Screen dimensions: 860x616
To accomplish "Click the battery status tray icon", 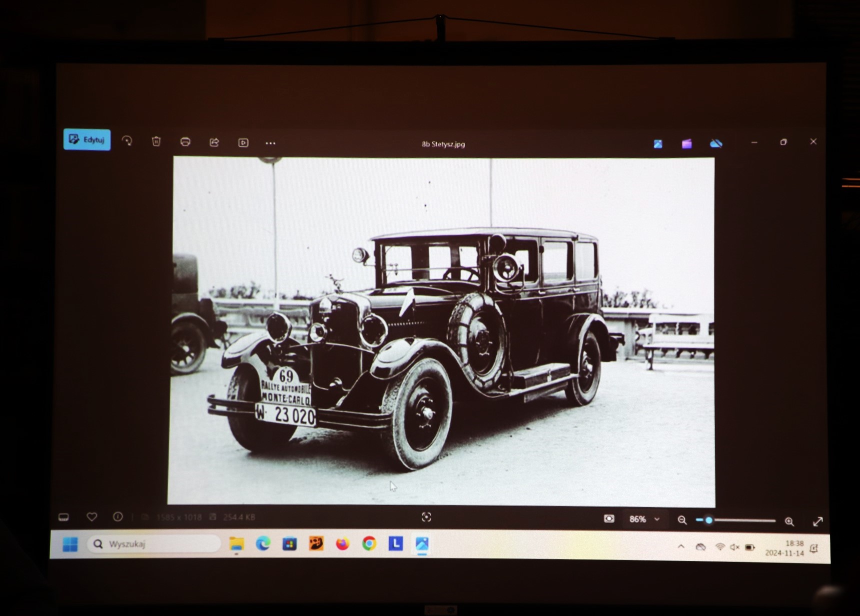I will click(x=750, y=548).
